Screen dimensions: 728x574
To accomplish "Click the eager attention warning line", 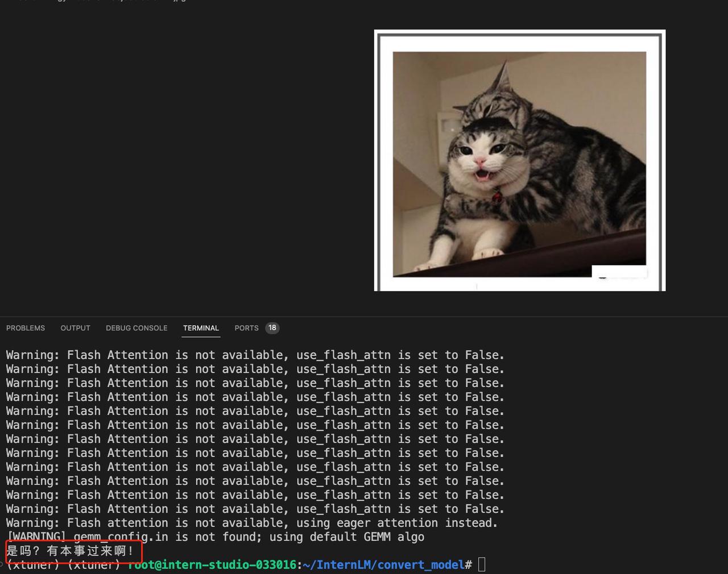I will (251, 523).
